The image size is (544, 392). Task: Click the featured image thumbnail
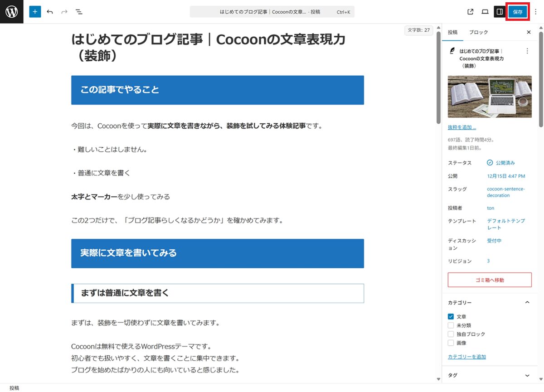point(490,97)
